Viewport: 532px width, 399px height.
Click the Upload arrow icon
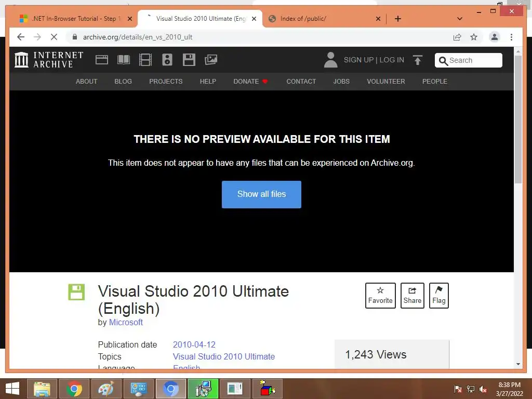point(418,60)
